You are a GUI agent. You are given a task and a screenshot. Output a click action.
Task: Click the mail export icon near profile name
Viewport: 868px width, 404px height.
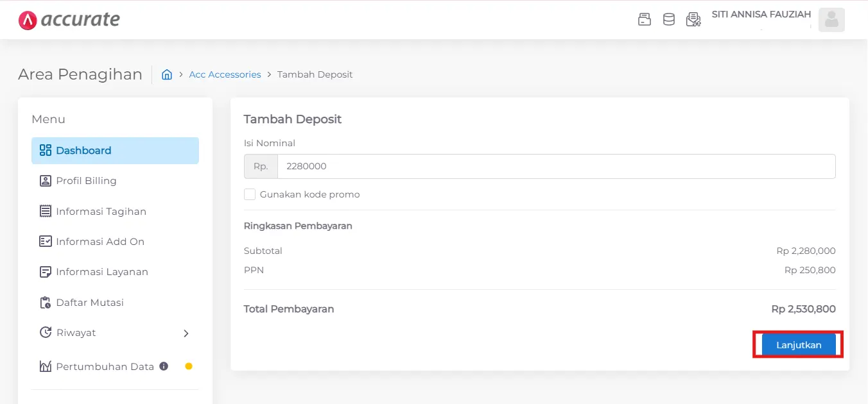coord(693,19)
